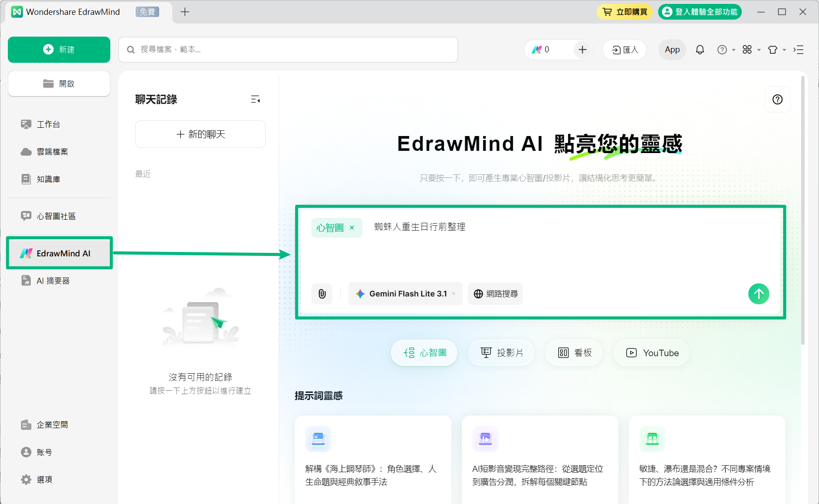This screenshot has height=504, width=819.
Task: Click the panel toggle list icon at top right
Action: (x=799, y=50)
